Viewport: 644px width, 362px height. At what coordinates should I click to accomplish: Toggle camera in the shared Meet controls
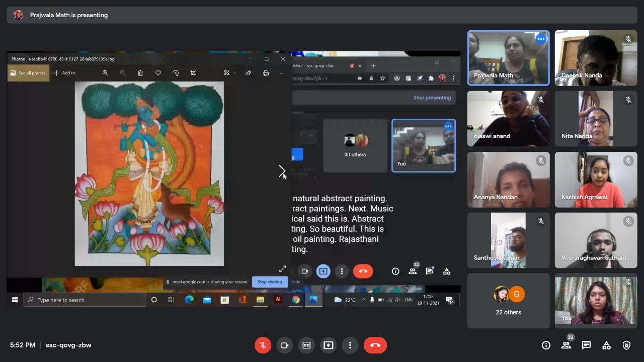(x=304, y=271)
